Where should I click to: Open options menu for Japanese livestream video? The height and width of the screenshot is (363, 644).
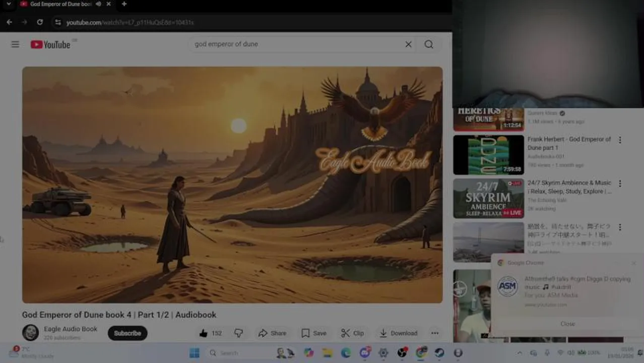620,227
